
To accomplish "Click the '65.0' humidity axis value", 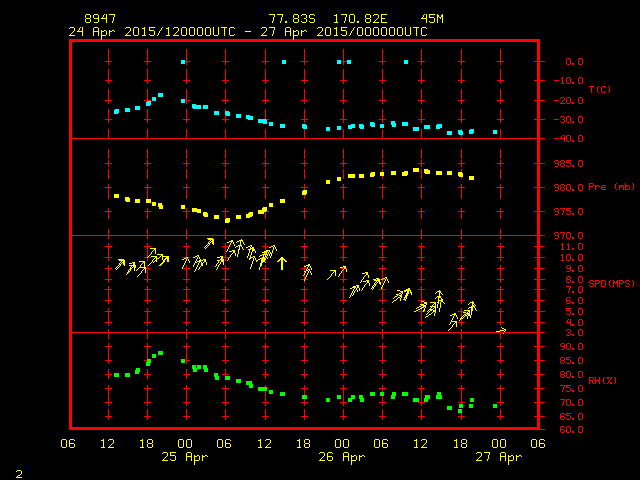I will pos(572,417).
